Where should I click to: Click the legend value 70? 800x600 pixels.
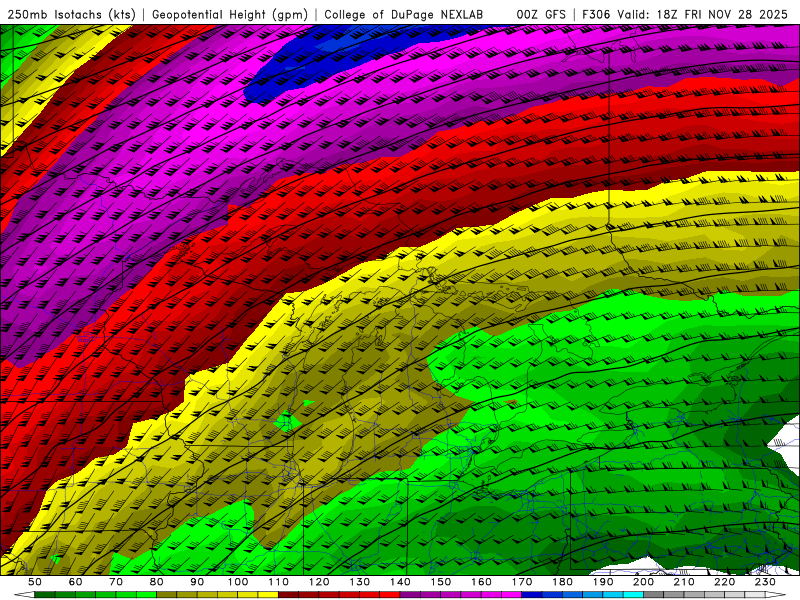click(116, 582)
